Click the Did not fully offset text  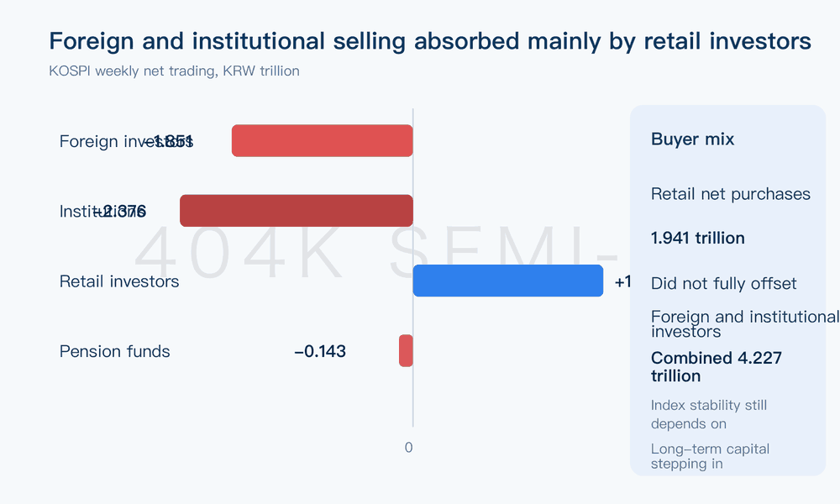coord(723,283)
